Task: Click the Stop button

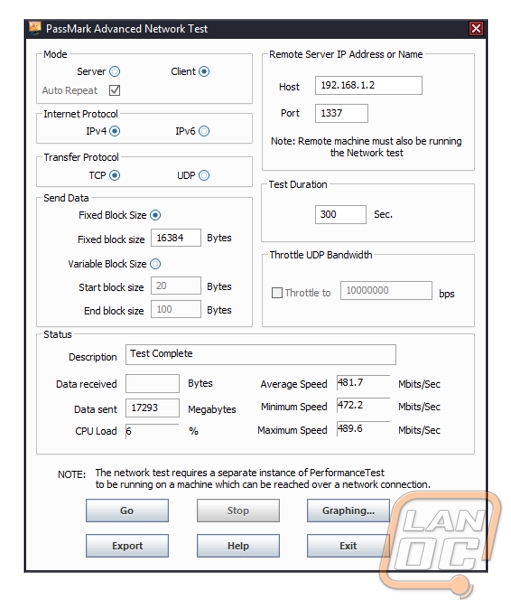Action: [238, 510]
